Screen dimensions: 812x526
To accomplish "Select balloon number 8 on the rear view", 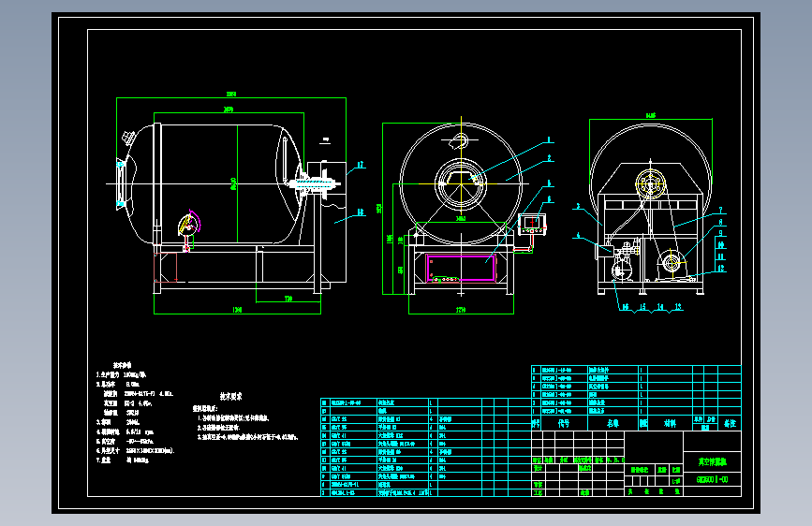I will click(720, 222).
